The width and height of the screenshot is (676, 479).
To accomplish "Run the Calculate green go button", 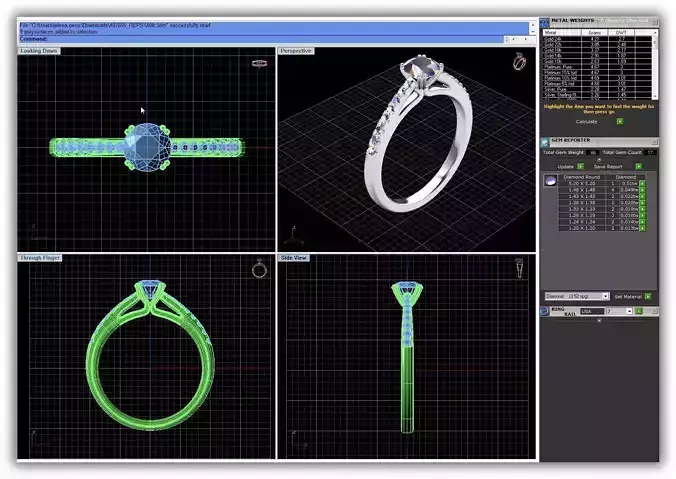I will [x=620, y=122].
